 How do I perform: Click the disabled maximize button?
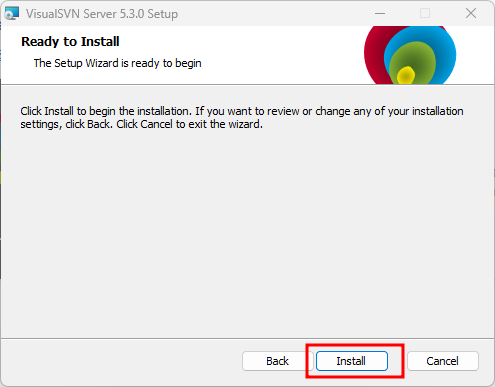click(425, 14)
